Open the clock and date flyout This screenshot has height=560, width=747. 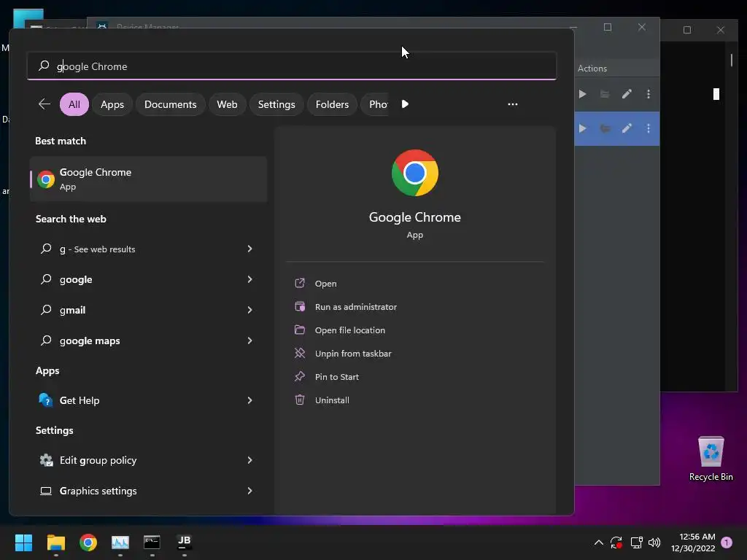(x=693, y=542)
